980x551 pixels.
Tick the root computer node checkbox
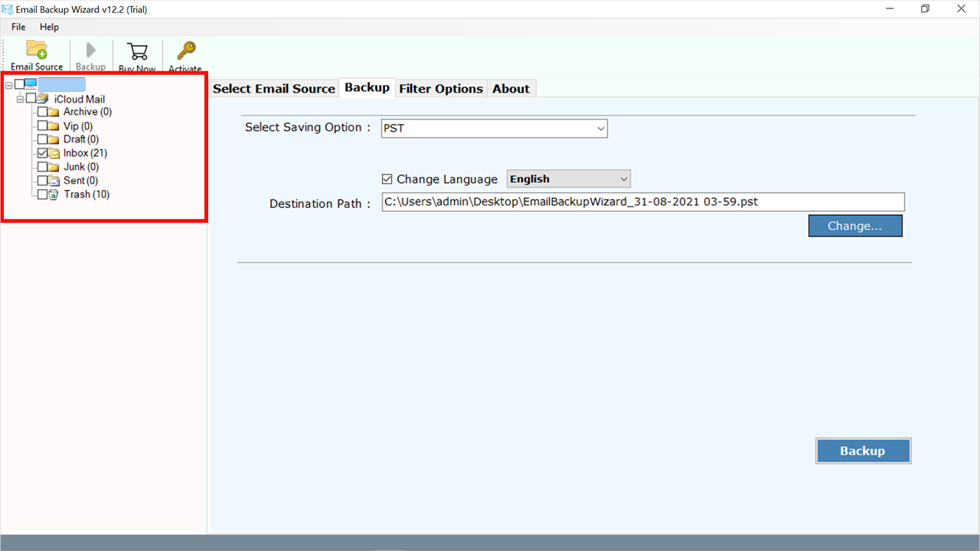pos(20,84)
